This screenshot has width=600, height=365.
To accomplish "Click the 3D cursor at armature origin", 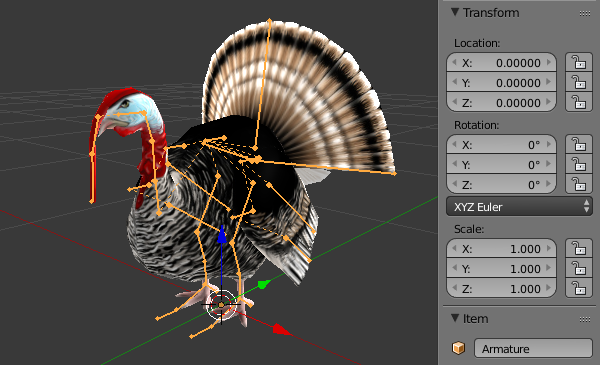I will 221,305.
